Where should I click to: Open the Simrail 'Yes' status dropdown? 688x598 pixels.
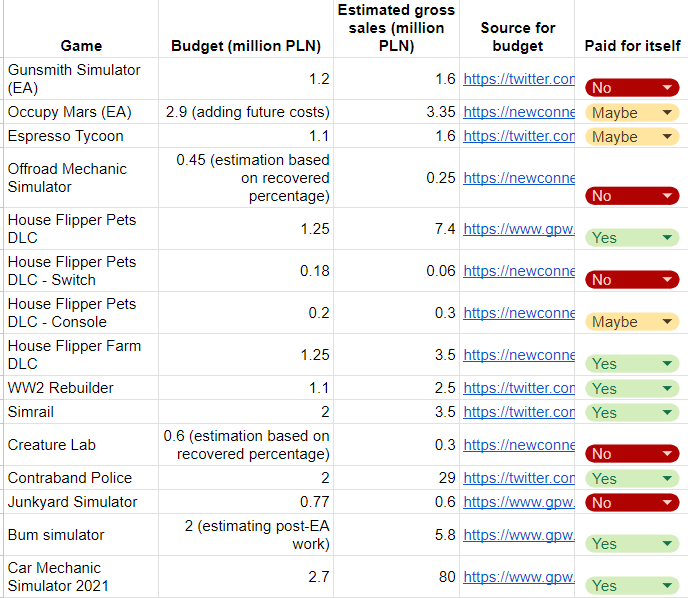coord(632,412)
